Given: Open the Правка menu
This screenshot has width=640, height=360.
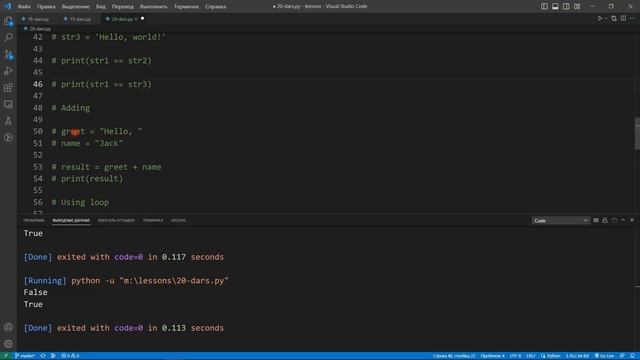Looking at the screenshot, I should [x=46, y=7].
